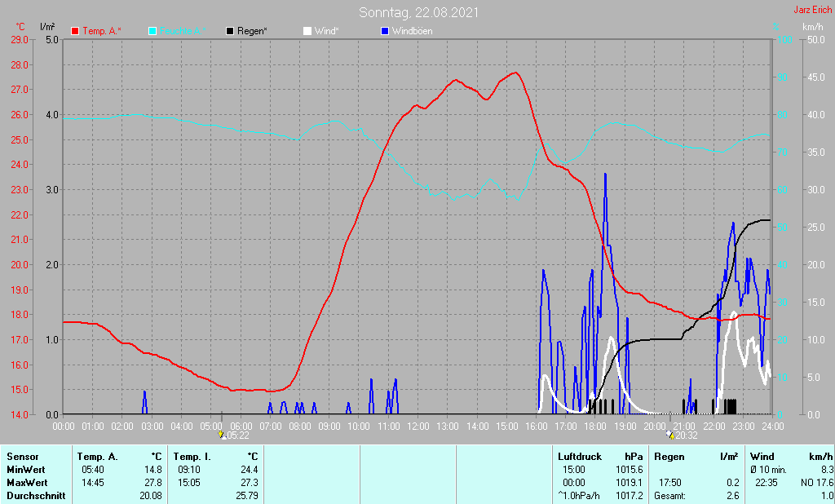Click the '0.2' rain maximum value
This screenshot has width=835, height=504.
coord(733,482)
